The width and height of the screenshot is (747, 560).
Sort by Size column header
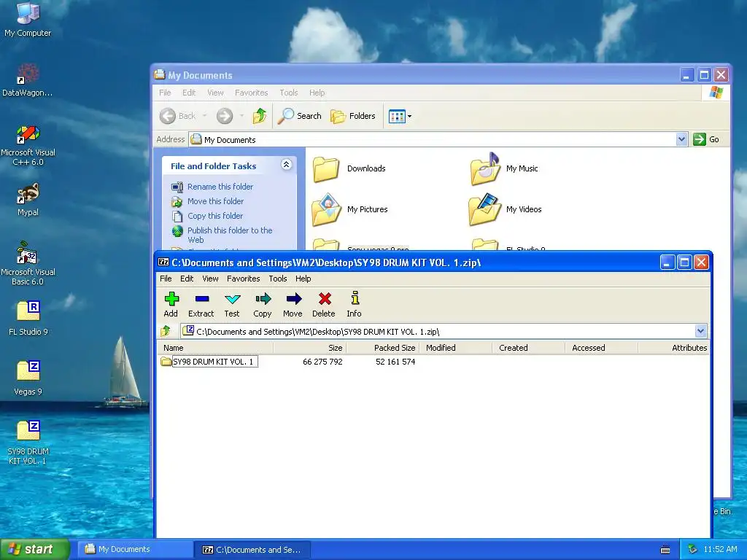[309, 348]
